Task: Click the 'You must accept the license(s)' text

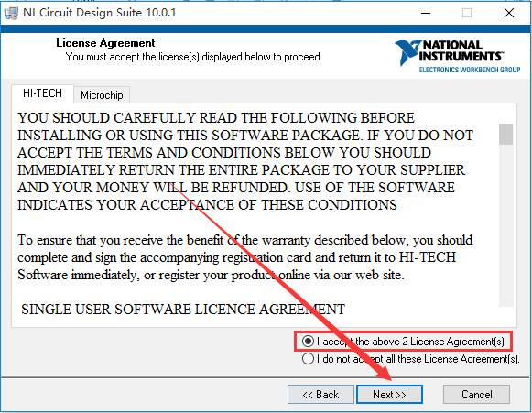Action: tap(193, 57)
